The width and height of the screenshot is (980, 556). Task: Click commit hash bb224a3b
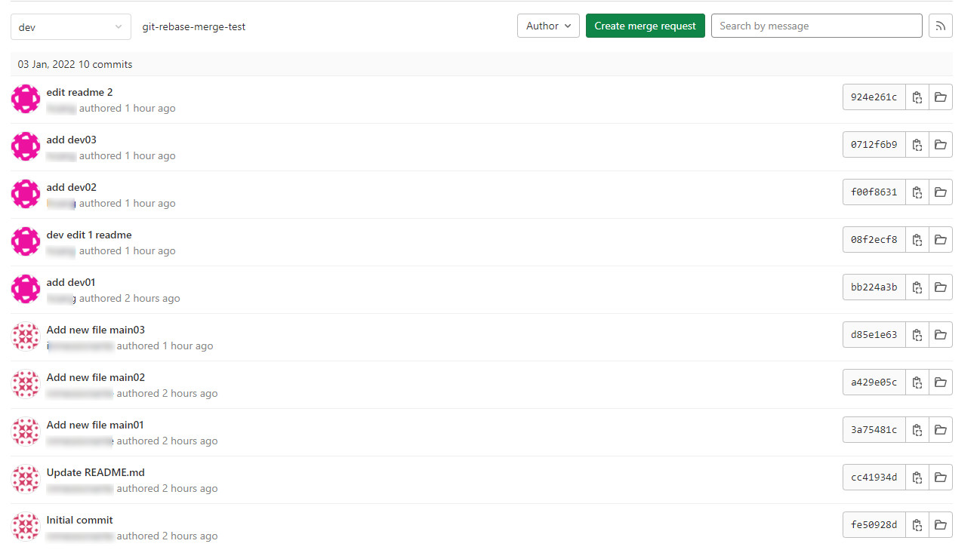point(874,287)
